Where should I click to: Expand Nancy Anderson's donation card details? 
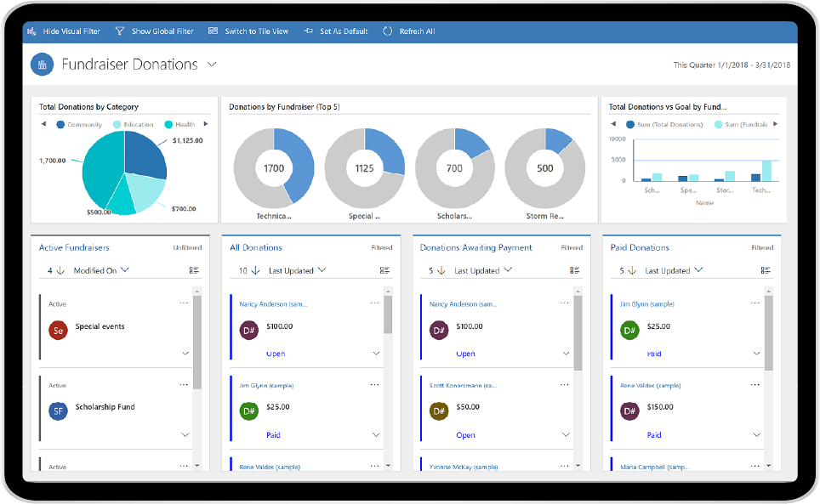point(377,354)
